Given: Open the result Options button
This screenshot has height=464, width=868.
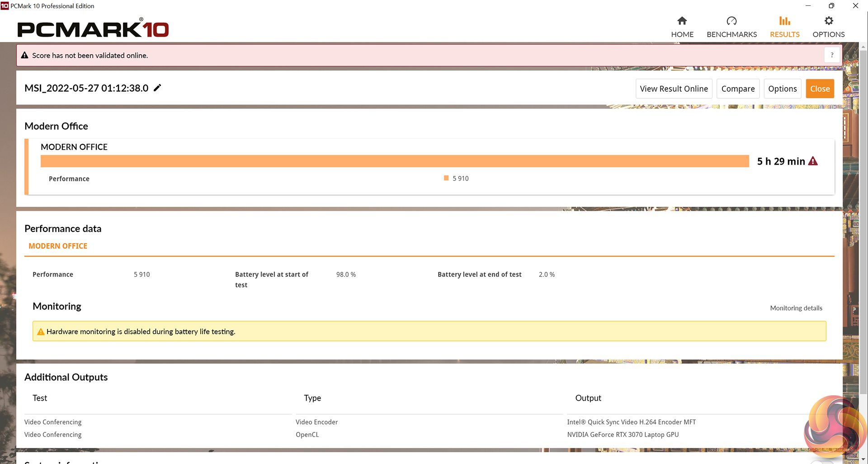Looking at the screenshot, I should click(782, 89).
